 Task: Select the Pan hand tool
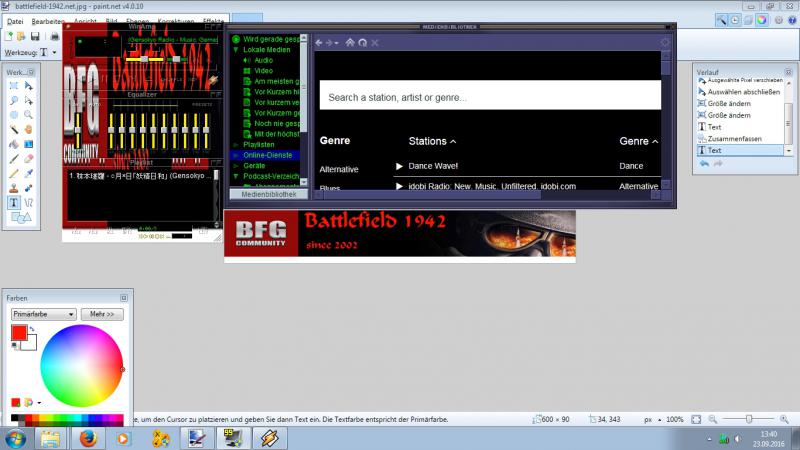[29, 130]
